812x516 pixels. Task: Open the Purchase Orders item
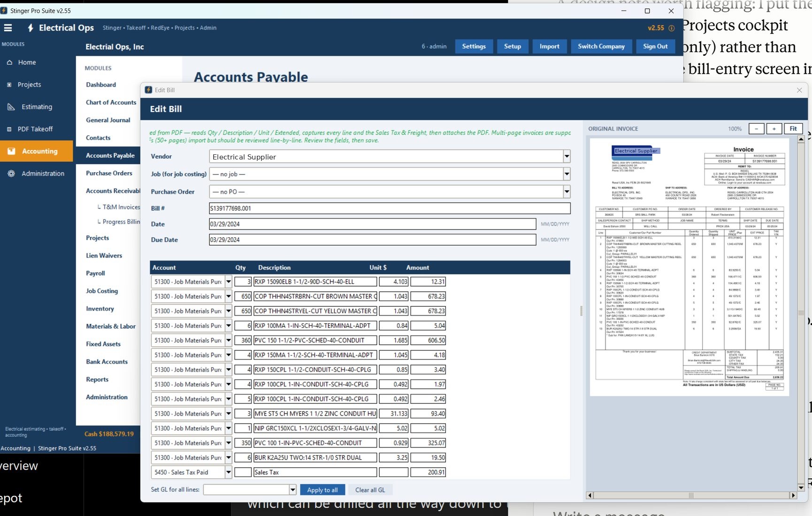[x=109, y=173]
